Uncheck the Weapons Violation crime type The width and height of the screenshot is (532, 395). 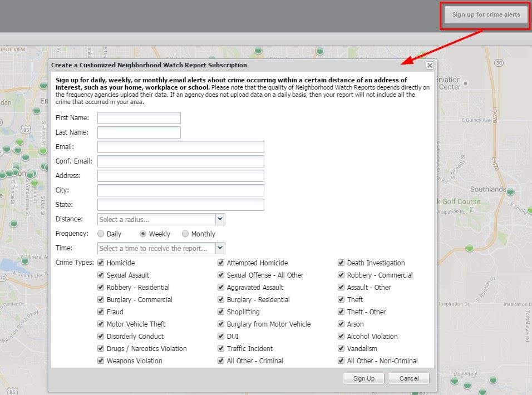[x=101, y=361]
